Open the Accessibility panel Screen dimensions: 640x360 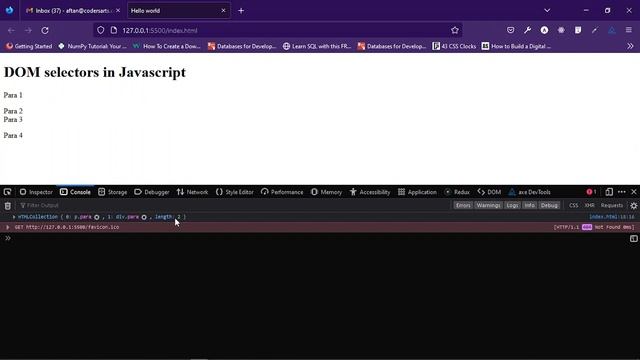(370, 192)
